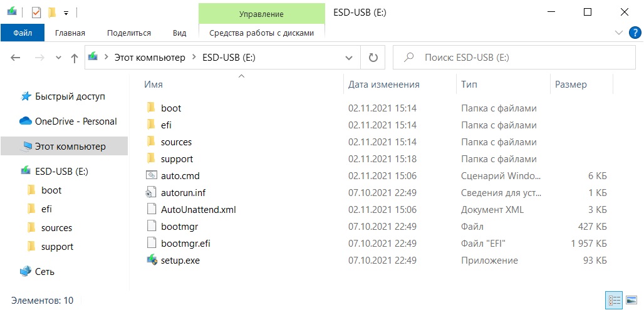Open the setup.exe application
Viewport: 644px width, 310px height.
tap(180, 260)
